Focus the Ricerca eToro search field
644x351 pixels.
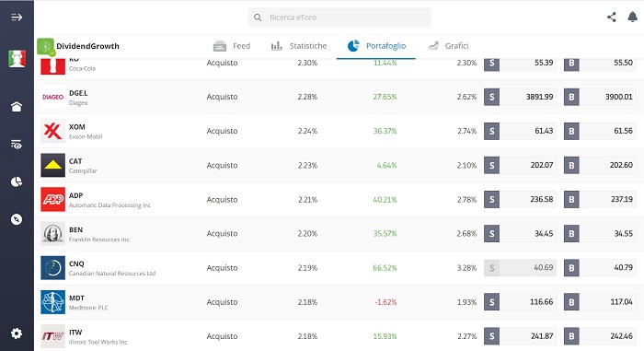tap(339, 18)
